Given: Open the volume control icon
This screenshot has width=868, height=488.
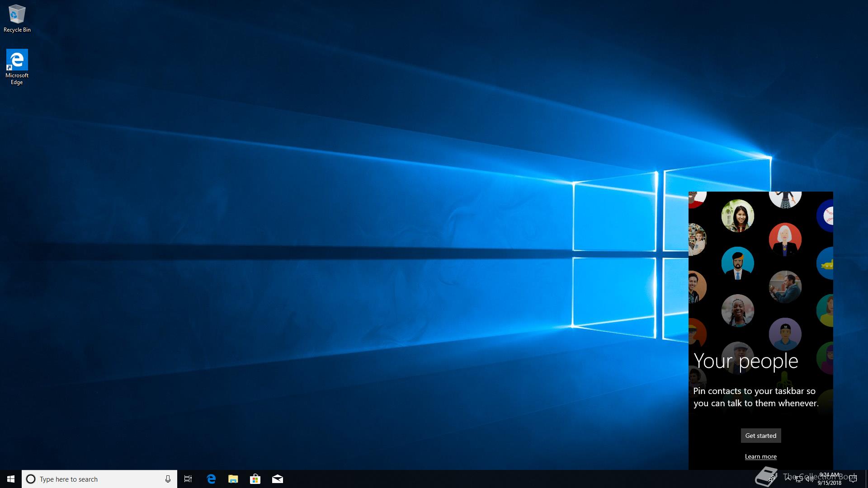Looking at the screenshot, I should point(809,479).
